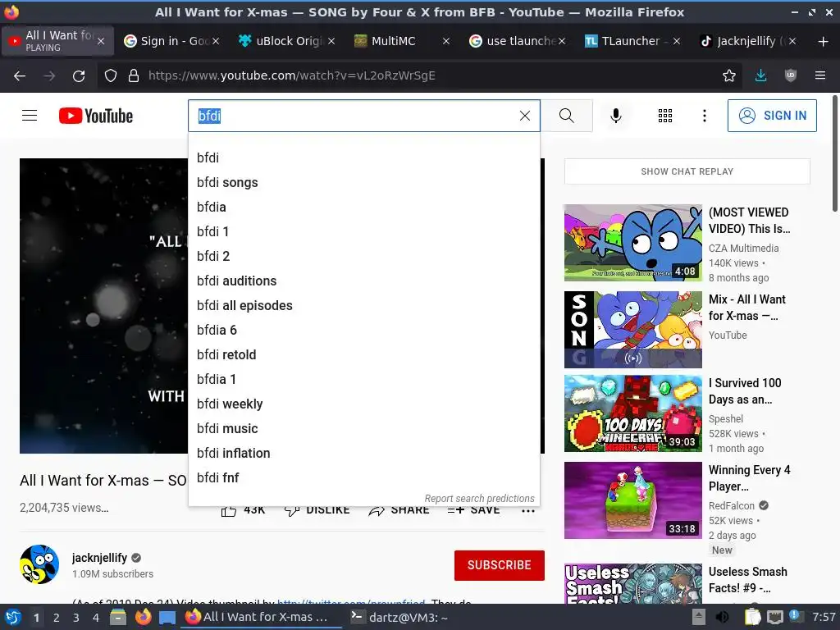Select the "bfdia" suggestion
The image size is (840, 630).
(x=364, y=208)
